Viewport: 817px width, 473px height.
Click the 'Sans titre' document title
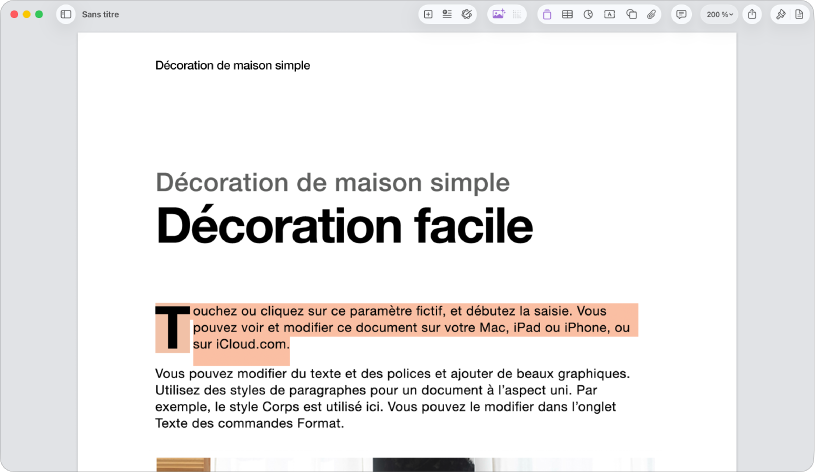point(101,15)
